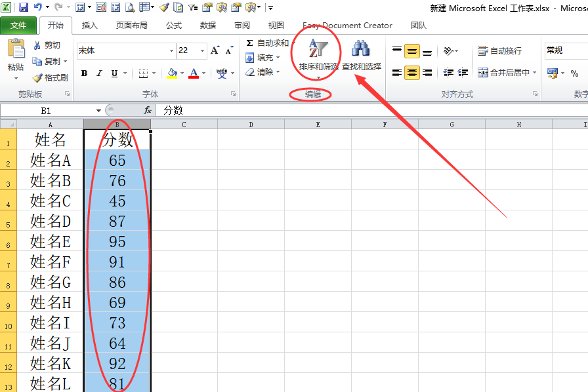Click the select-all corner box
This screenshot has width=588, height=392.
(x=9, y=125)
